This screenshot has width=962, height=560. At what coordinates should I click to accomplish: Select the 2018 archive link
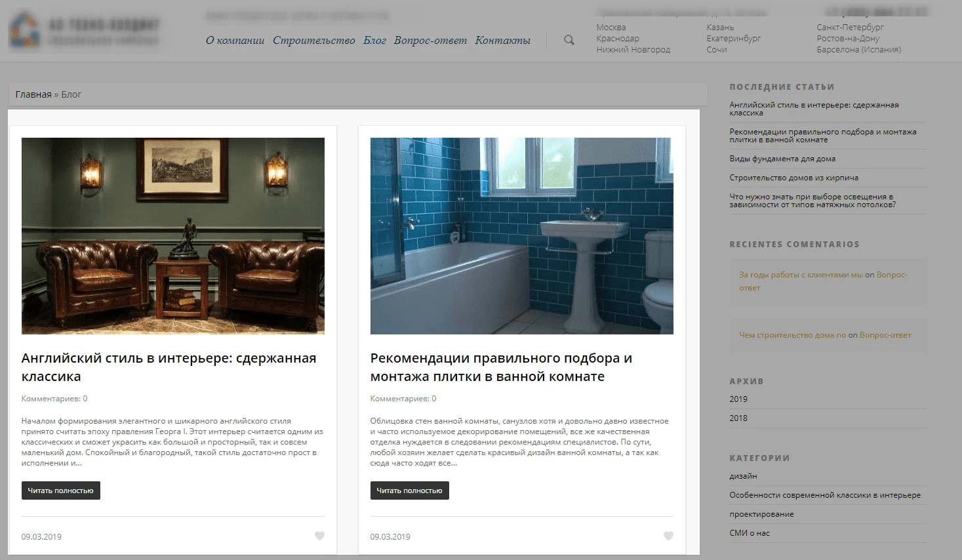click(738, 418)
